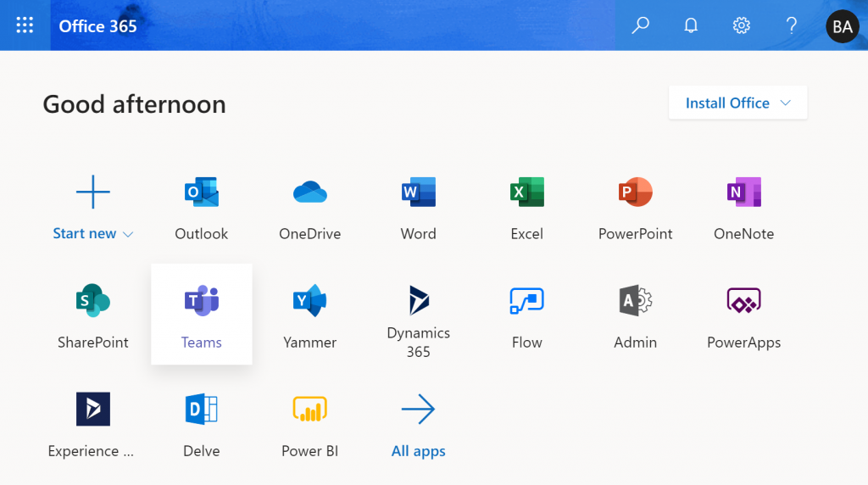Launch the Yammer app

[310, 315]
